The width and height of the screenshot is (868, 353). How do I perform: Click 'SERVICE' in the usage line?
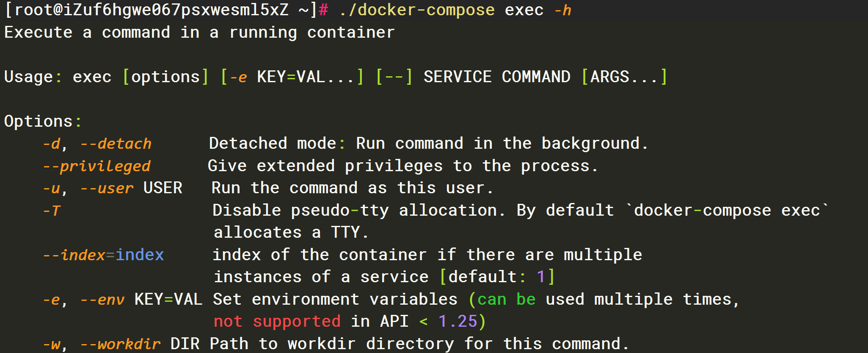[x=457, y=77]
